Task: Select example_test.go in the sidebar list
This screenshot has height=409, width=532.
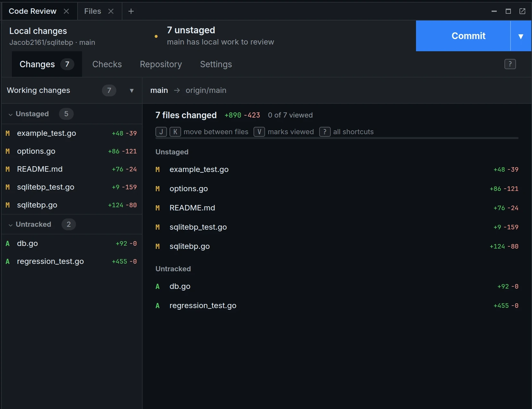Action: point(72,133)
